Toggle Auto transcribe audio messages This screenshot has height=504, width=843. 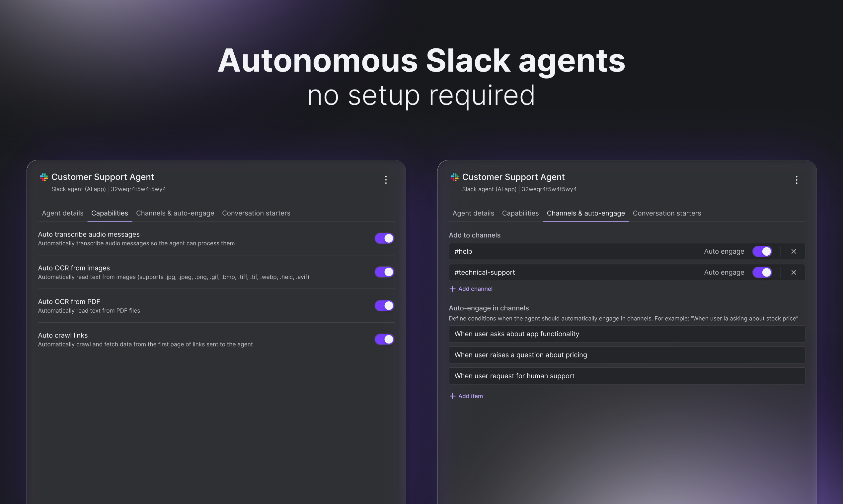tap(384, 238)
